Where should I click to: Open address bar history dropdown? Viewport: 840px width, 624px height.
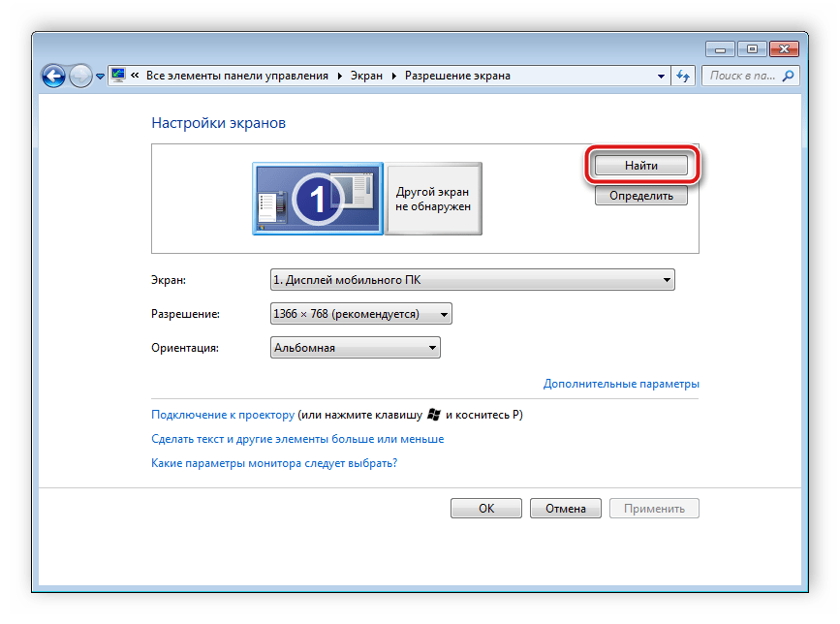(x=661, y=76)
